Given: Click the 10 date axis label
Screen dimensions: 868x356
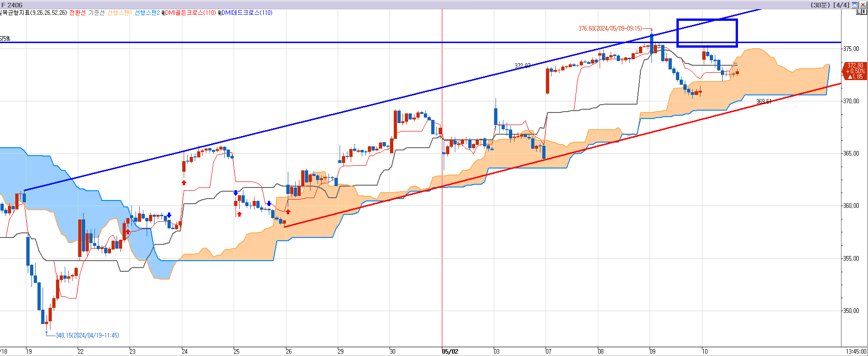Looking at the screenshot, I should pyautogui.click(x=705, y=351).
